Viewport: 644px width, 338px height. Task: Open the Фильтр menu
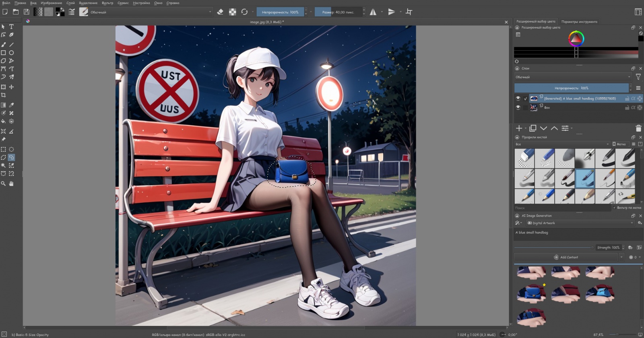click(107, 3)
